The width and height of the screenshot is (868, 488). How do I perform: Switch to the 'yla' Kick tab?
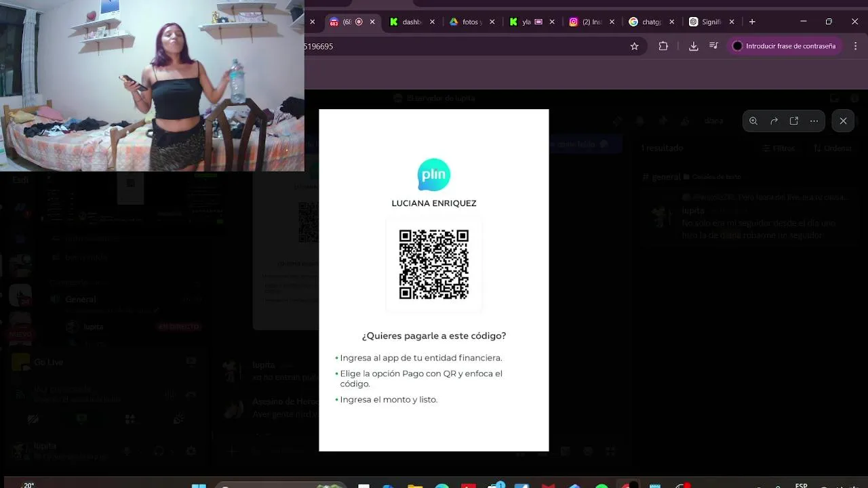pos(526,22)
